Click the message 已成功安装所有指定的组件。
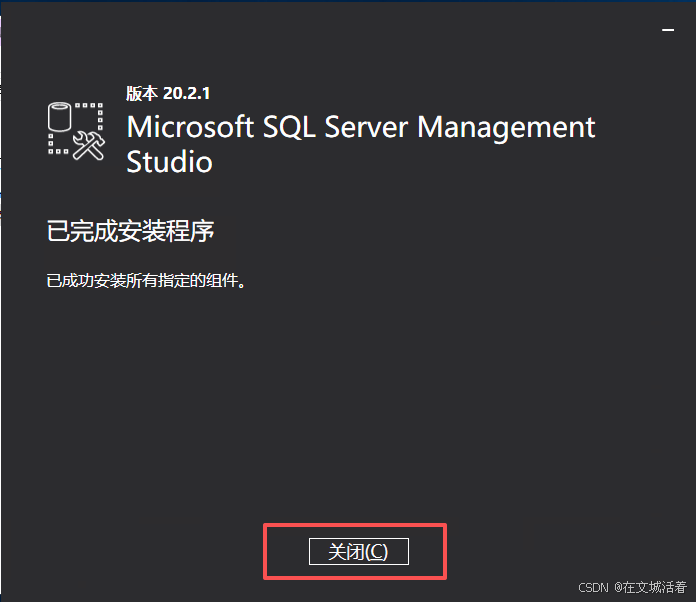The image size is (696, 602). (x=146, y=281)
